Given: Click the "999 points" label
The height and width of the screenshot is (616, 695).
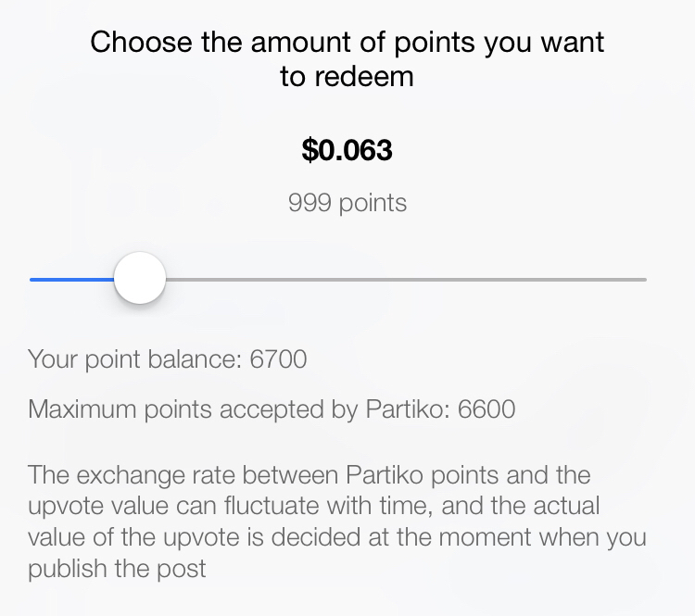Looking at the screenshot, I should 347,203.
